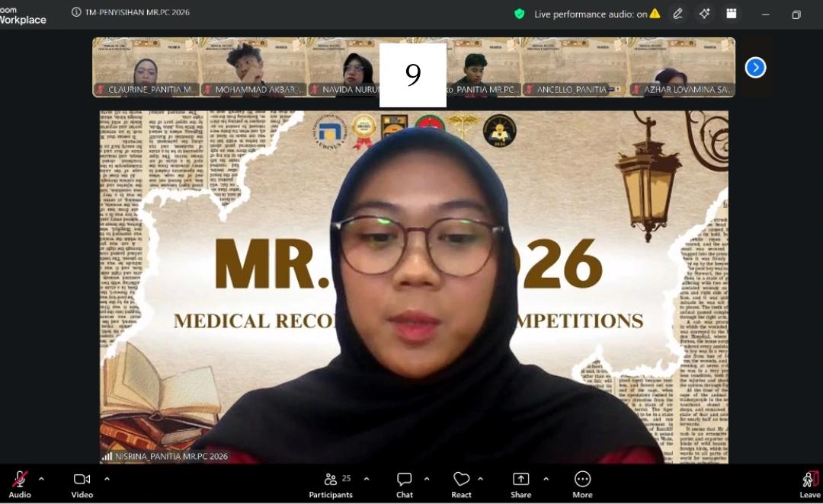823x504 pixels.
Task: Open the annotate pencil icon
Action: (x=678, y=14)
